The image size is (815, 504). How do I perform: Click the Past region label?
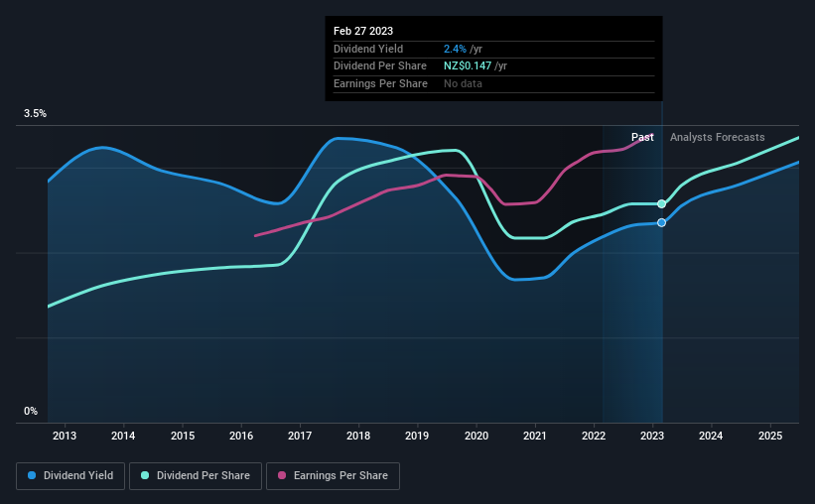pos(642,137)
